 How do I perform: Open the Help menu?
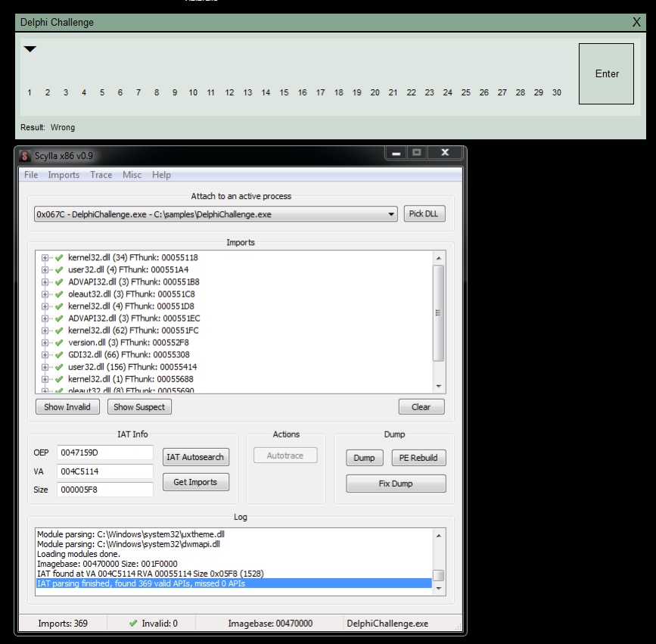point(161,175)
